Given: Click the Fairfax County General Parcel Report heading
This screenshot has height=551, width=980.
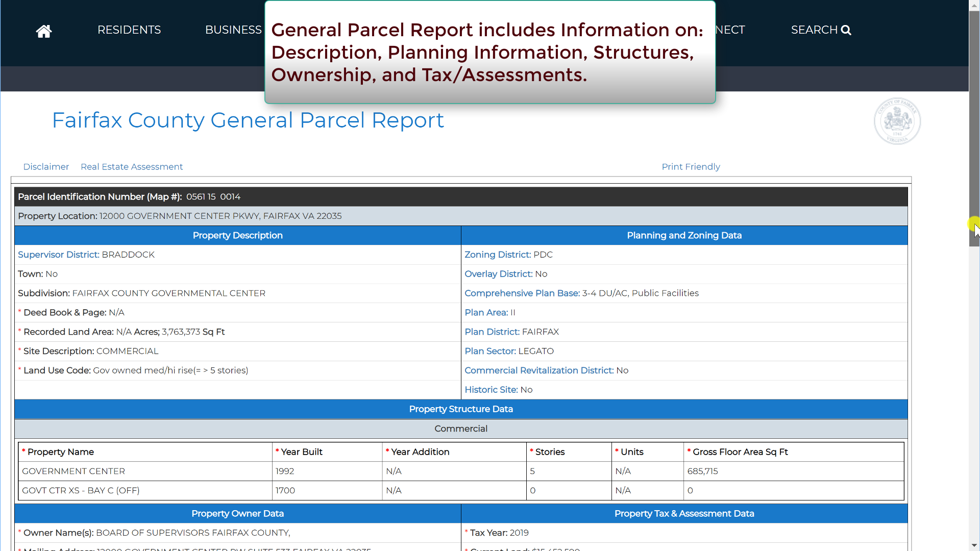Looking at the screenshot, I should (x=248, y=120).
